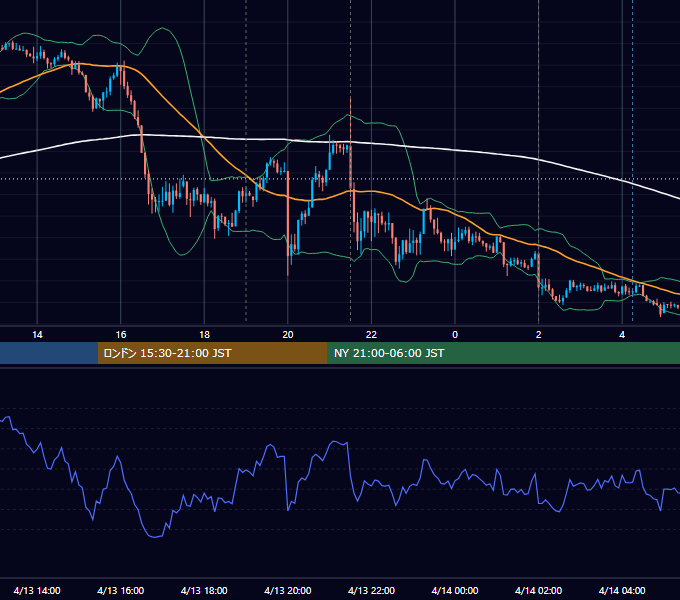
Task: Click time axis label 0
Action: coord(455,335)
